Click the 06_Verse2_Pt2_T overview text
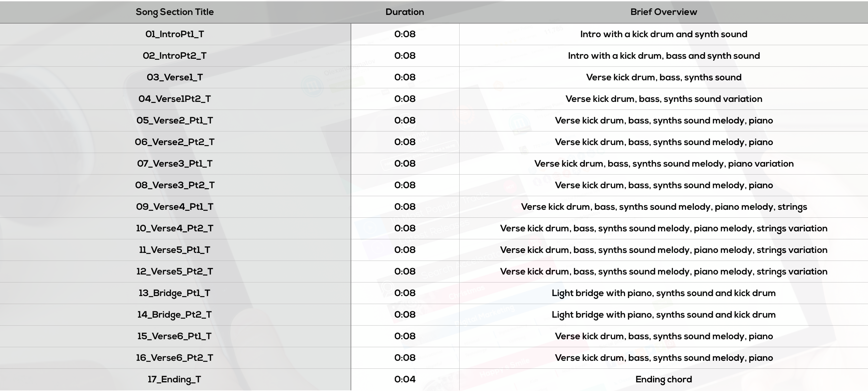 [x=664, y=142]
